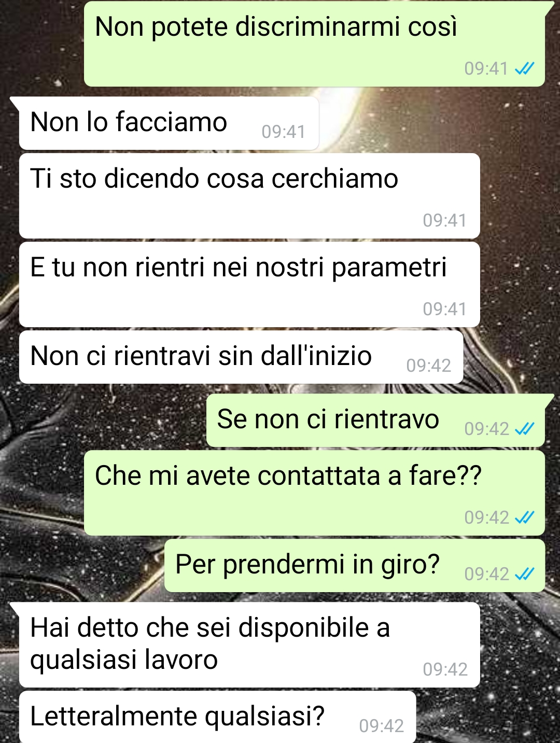The height and width of the screenshot is (743, 560).
Task: Tap the chat wallpaper beside 'Per prendermi in giro?'
Action: [83, 566]
